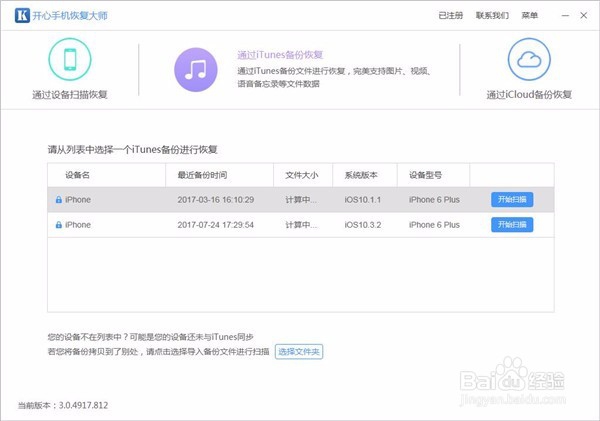
Task: Click the blue K application logo
Action: pyautogui.click(x=22, y=15)
